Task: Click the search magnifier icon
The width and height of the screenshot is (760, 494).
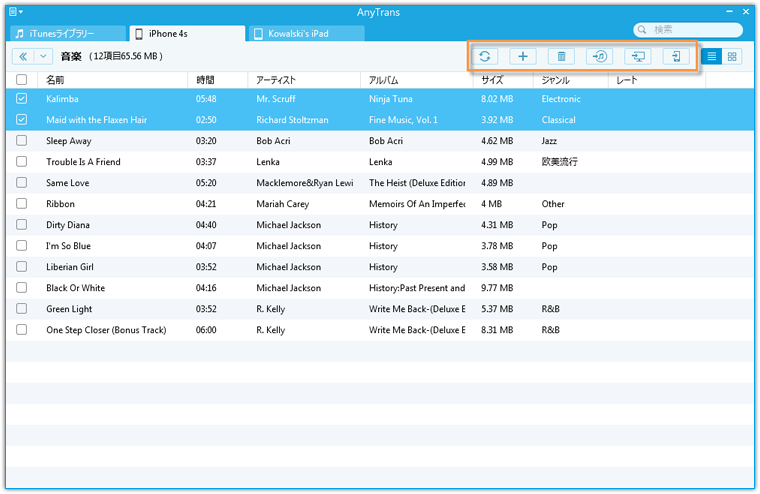Action: tap(642, 30)
